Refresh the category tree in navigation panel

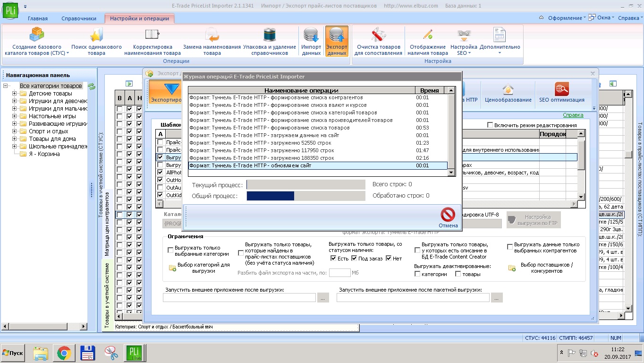(92, 86)
